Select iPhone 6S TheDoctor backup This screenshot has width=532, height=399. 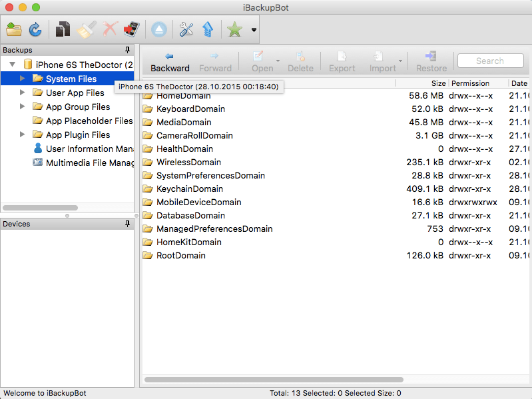(x=79, y=65)
